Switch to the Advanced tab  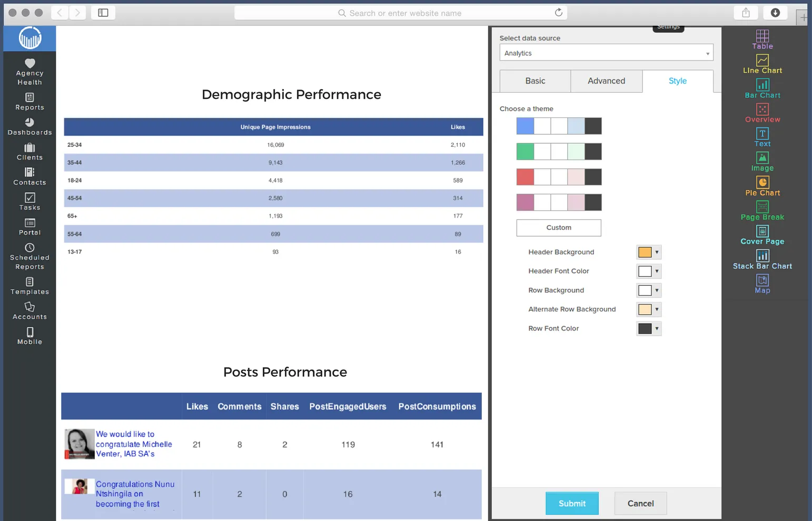click(x=606, y=81)
